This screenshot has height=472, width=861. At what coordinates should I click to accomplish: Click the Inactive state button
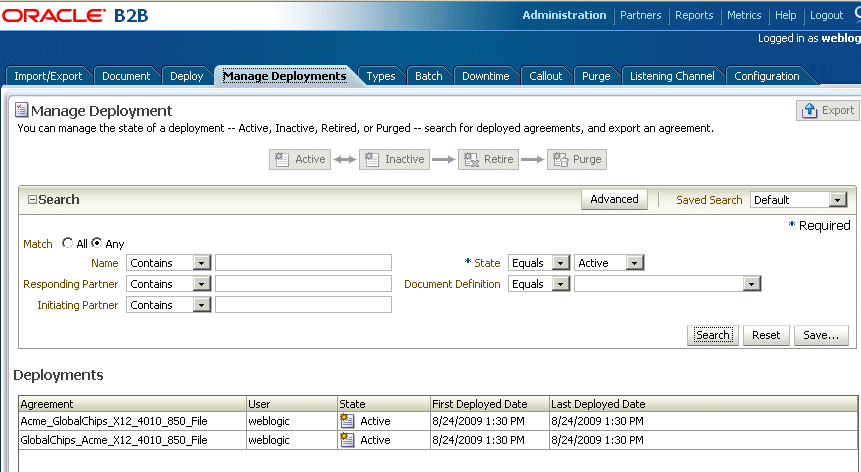click(x=394, y=159)
